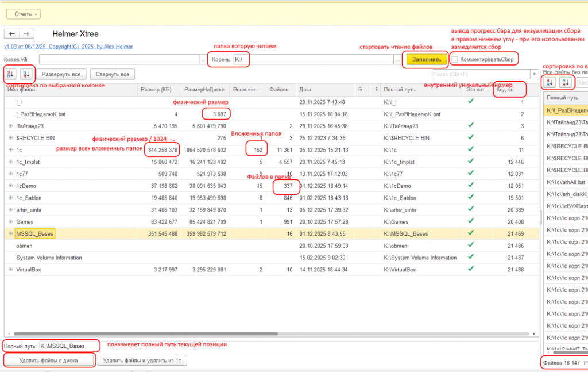Click the forward navigation arrow
Screen dimensions: 588x372
pyautogui.click(x=26, y=34)
